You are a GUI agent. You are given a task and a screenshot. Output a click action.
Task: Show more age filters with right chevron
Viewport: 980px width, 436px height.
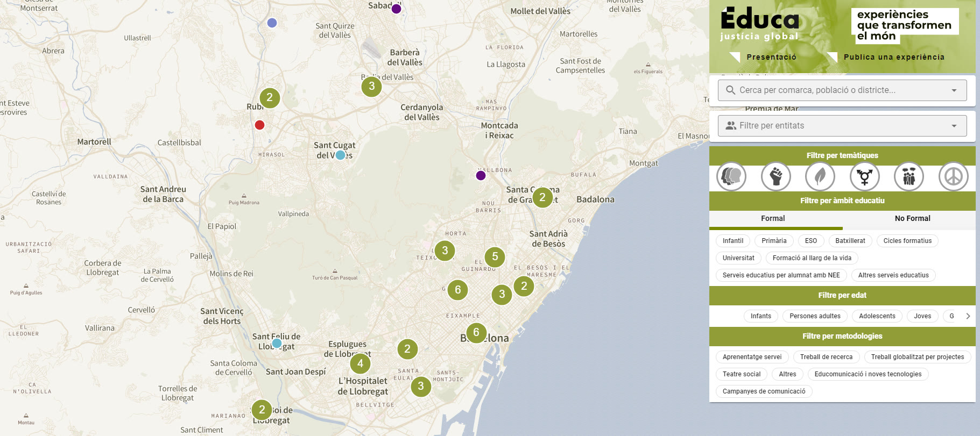[x=968, y=316]
